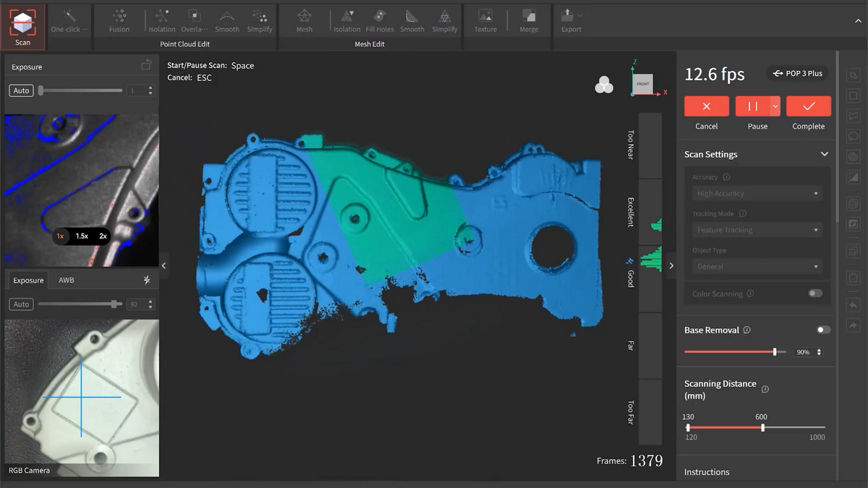Switch to the AWB tab

pos(67,280)
